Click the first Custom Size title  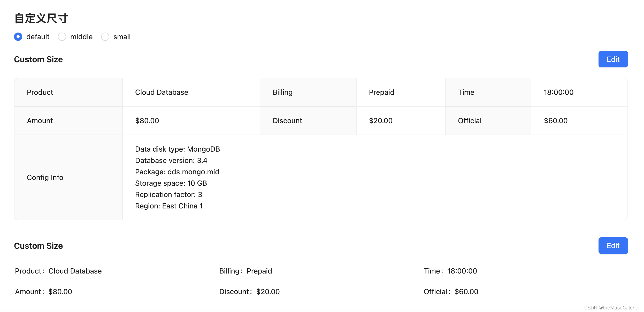pyautogui.click(x=39, y=59)
